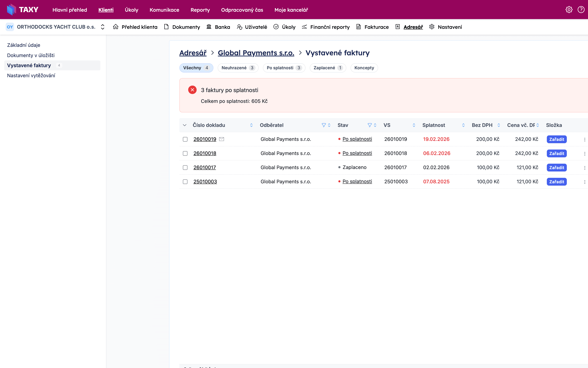Switch to Neuhrazené filter tab
The width and height of the screenshot is (588, 368).
coord(238,68)
